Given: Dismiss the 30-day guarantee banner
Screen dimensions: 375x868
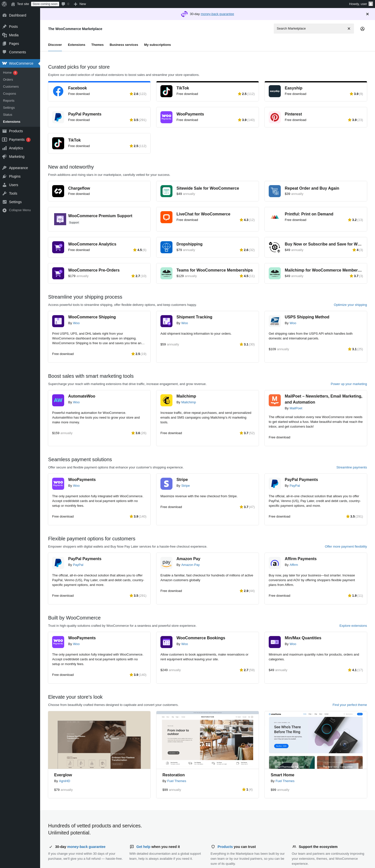Looking at the screenshot, I should point(367,14).
